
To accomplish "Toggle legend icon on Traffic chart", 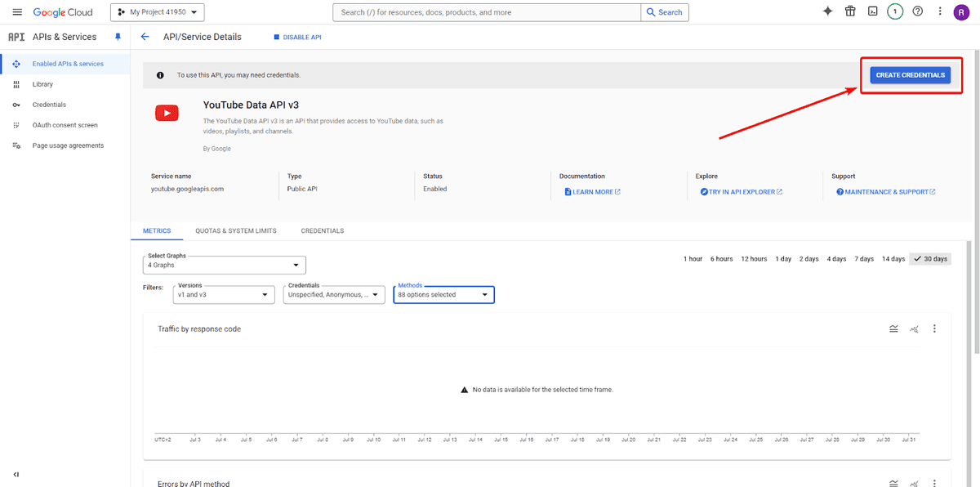I will click(893, 328).
